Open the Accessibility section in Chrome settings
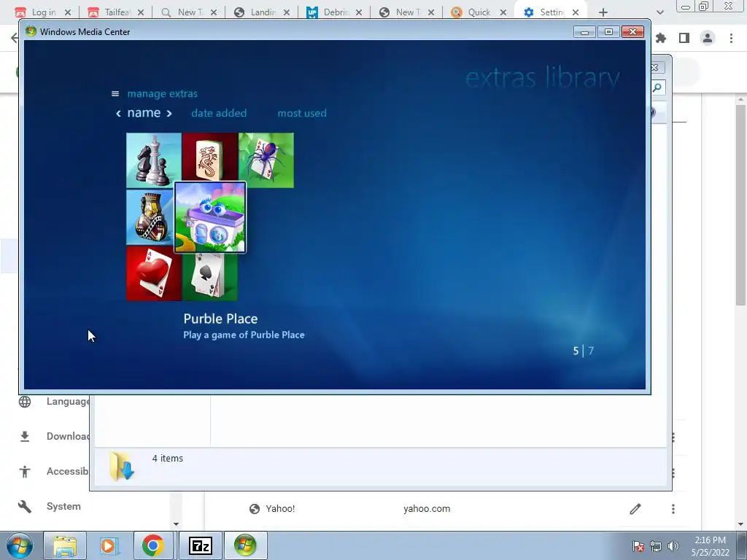Viewport: 747px width, 560px height. click(x=68, y=471)
